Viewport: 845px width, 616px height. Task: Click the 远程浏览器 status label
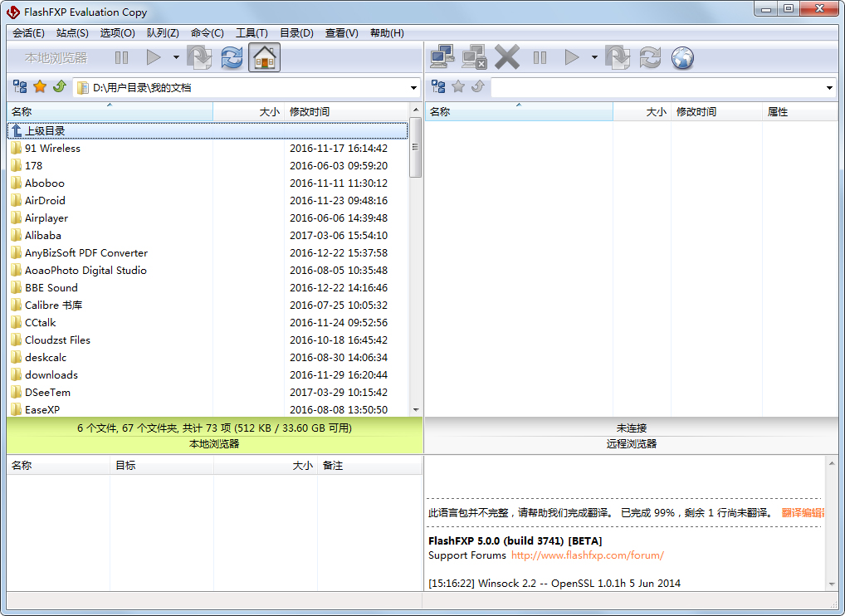[631, 443]
